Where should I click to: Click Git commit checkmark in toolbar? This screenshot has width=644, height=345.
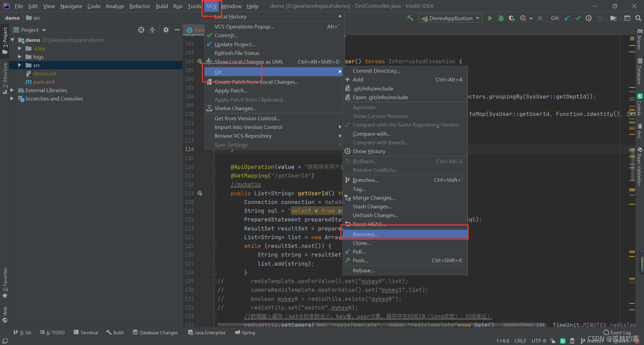(x=578, y=18)
